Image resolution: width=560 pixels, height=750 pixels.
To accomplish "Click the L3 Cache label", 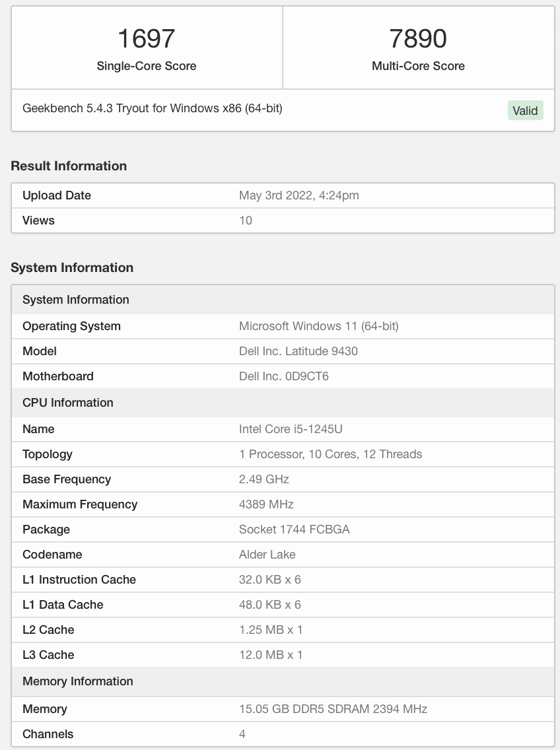I will click(x=48, y=655).
